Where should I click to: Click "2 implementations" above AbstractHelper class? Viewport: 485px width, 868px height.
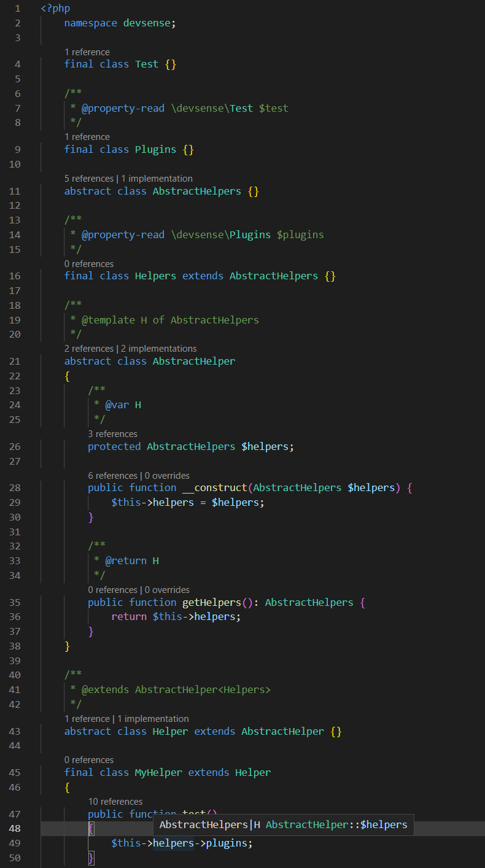click(159, 349)
